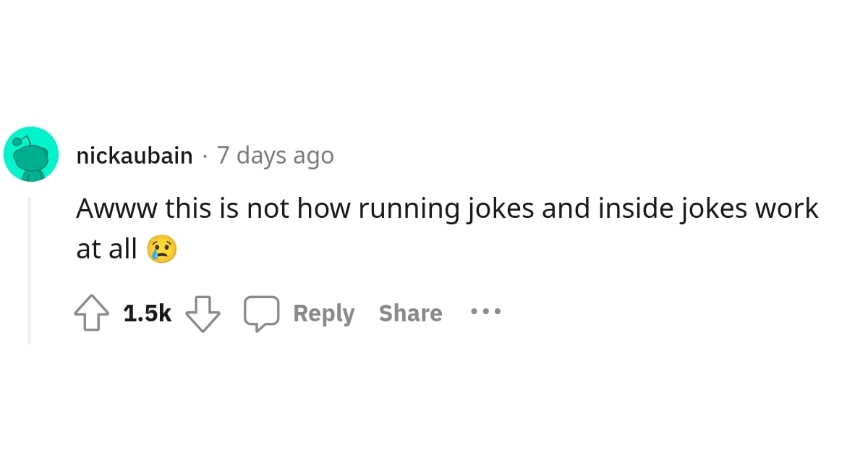Share this comment
The height and width of the screenshot is (456, 868).
pyautogui.click(x=410, y=313)
